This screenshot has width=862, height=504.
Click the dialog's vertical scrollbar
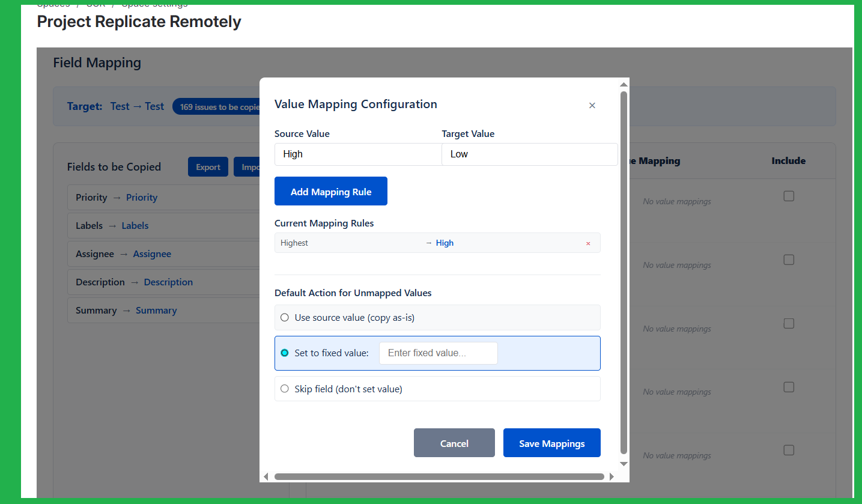[x=624, y=270]
